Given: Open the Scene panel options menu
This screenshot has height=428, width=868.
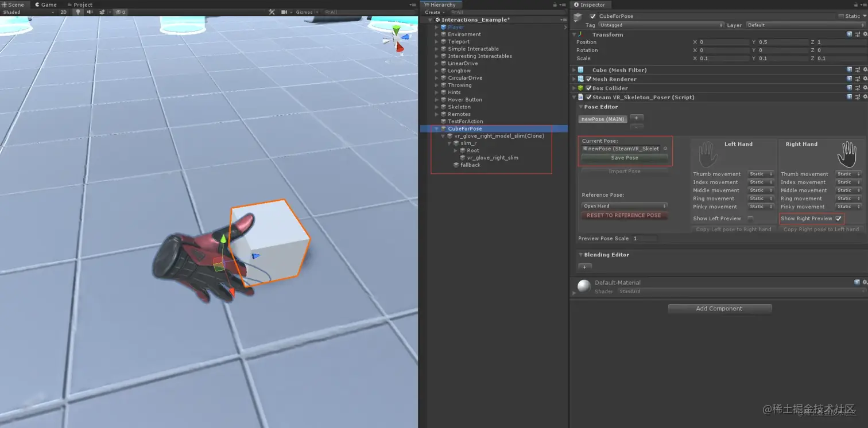Looking at the screenshot, I should [414, 5].
